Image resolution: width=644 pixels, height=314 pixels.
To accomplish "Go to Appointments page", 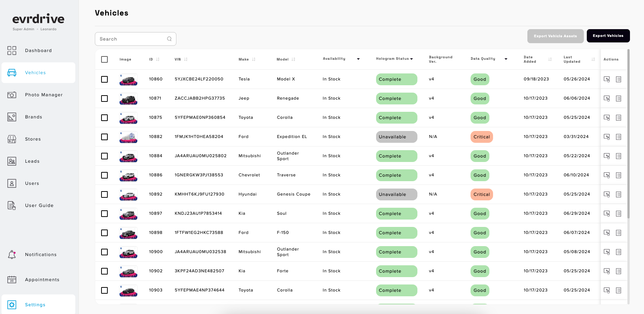I will (38, 280).
